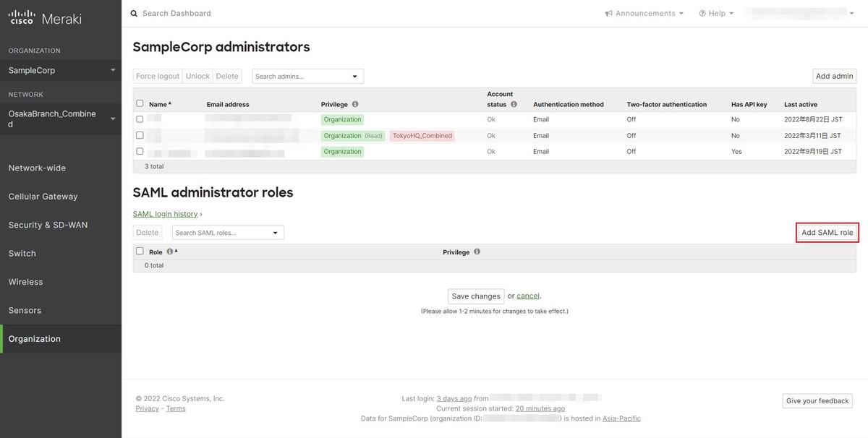Click the Role column info icon

[x=170, y=252]
